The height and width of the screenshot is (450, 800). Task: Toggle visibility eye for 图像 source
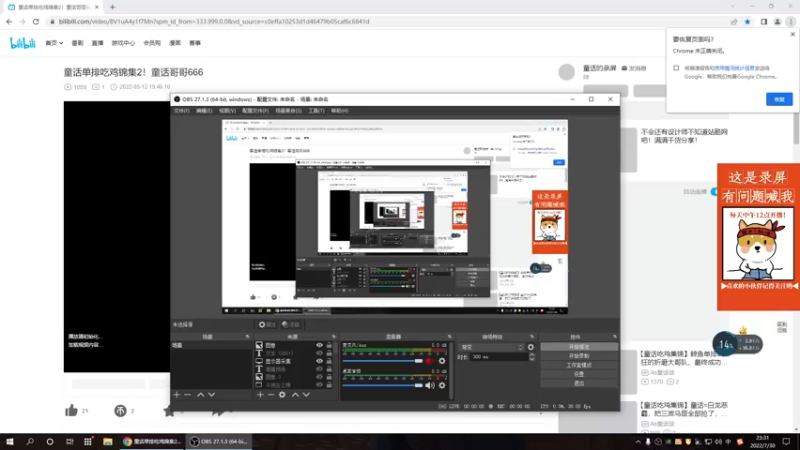click(x=319, y=345)
